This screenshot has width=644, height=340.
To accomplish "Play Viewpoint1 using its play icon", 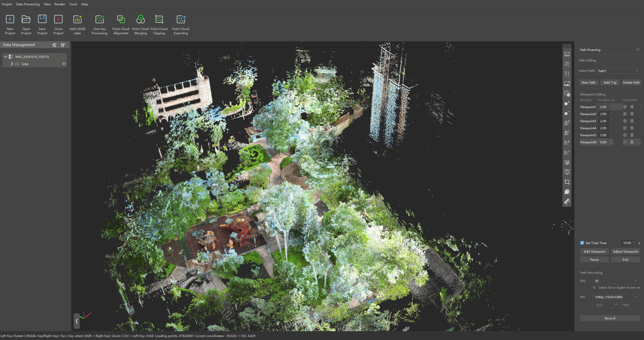I will coord(625,107).
